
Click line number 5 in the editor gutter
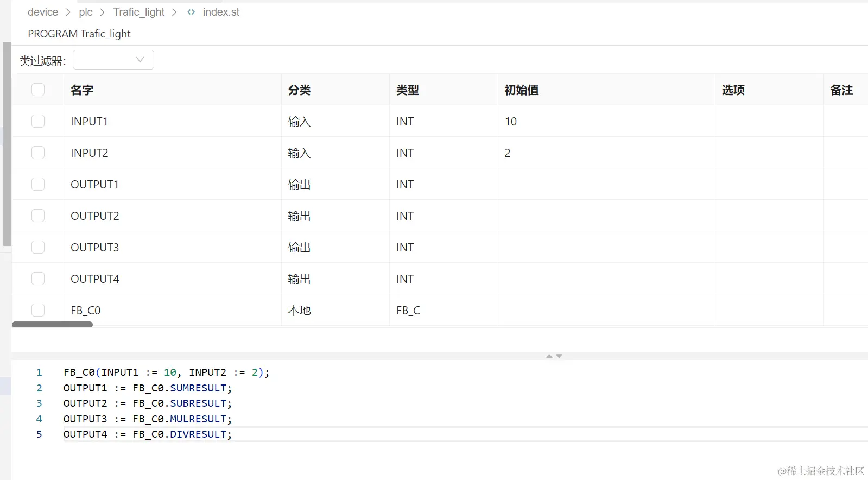(39, 434)
